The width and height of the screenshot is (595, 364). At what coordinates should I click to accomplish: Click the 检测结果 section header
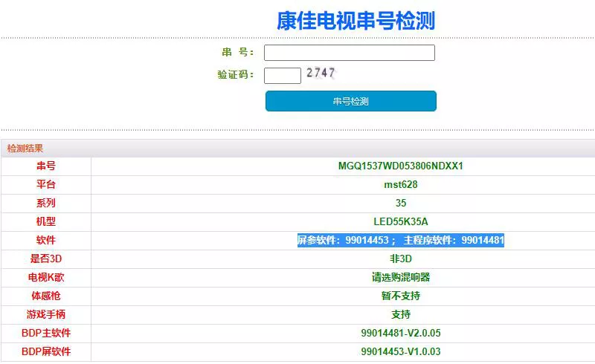[25, 149]
